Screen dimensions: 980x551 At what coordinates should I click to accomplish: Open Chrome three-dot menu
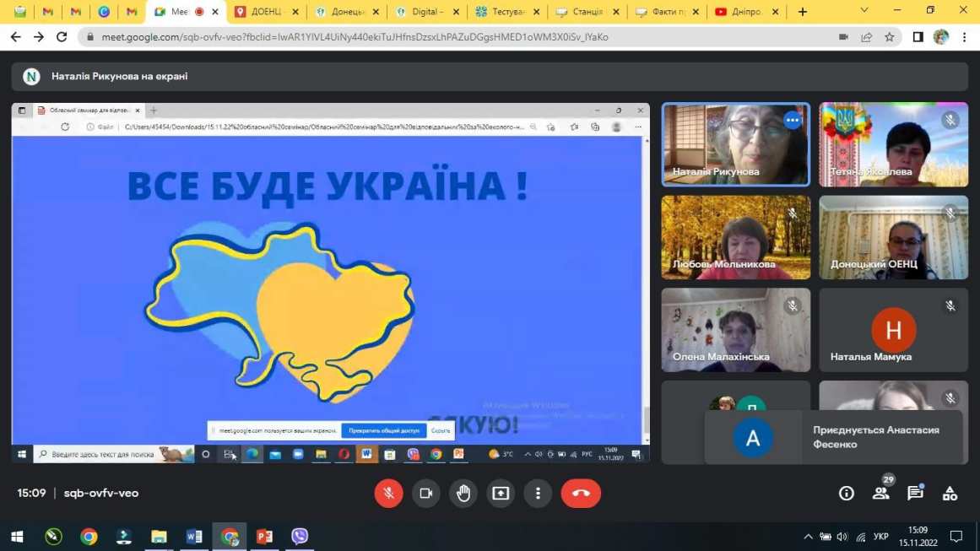pos(964,37)
